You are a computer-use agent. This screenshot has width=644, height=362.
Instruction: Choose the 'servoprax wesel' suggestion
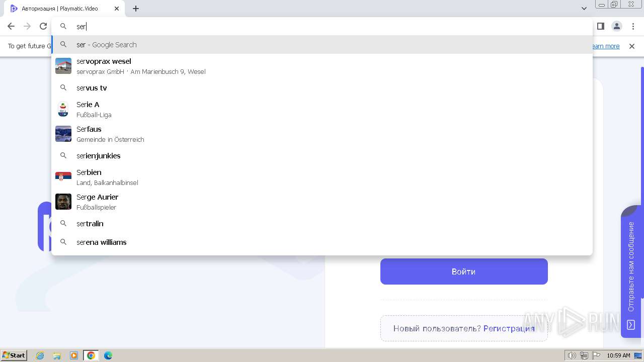pyautogui.click(x=322, y=66)
